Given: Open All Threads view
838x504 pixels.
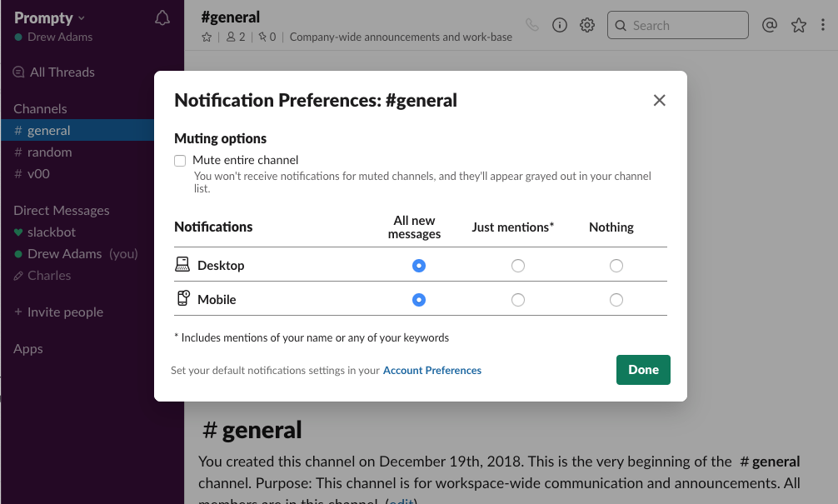Looking at the screenshot, I should pyautogui.click(x=62, y=72).
